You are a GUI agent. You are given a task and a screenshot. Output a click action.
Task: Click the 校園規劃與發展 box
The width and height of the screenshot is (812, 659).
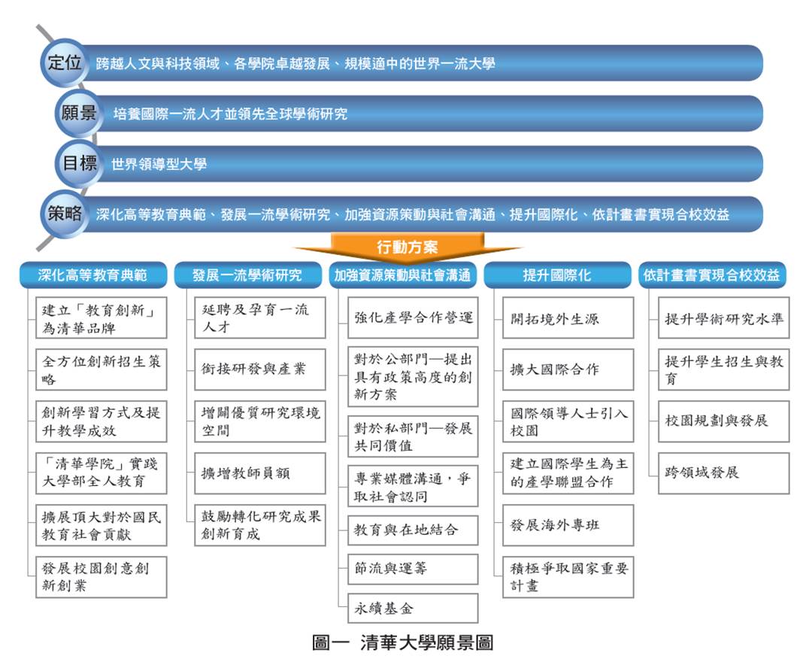723,421
